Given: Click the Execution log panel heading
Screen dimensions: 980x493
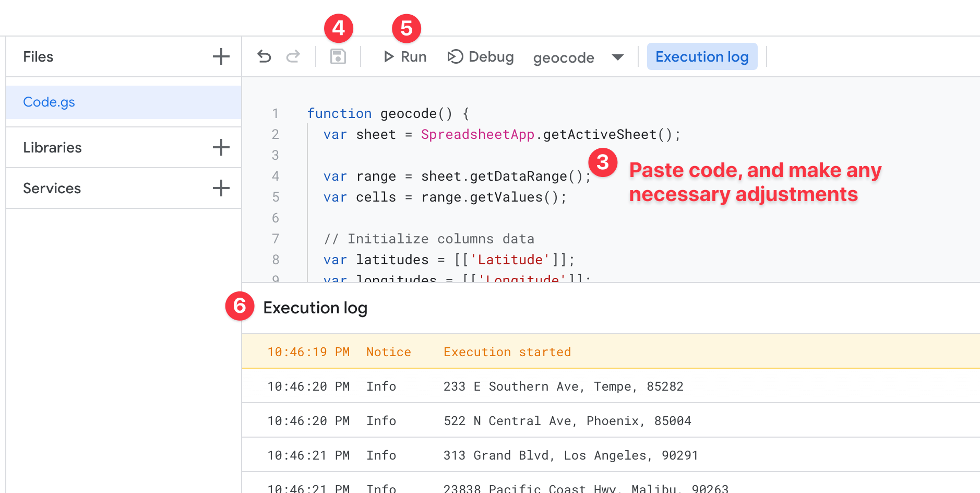Looking at the screenshot, I should 315,308.
